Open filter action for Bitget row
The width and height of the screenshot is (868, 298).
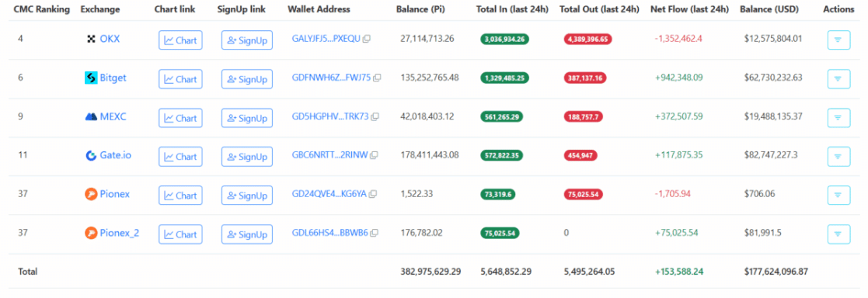[838, 78]
